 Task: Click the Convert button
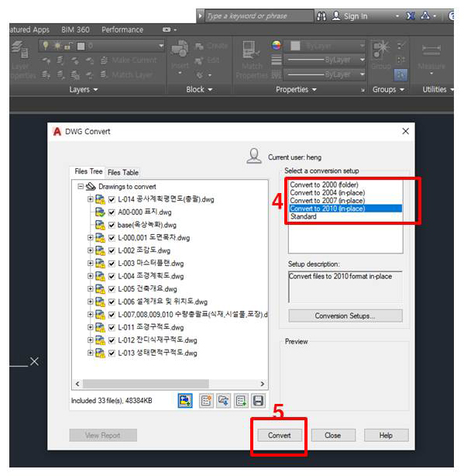click(280, 436)
